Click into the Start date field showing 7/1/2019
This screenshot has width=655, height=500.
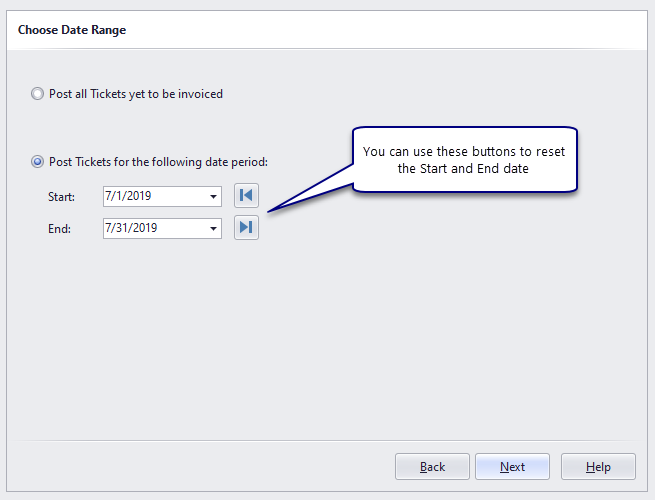(x=150, y=196)
